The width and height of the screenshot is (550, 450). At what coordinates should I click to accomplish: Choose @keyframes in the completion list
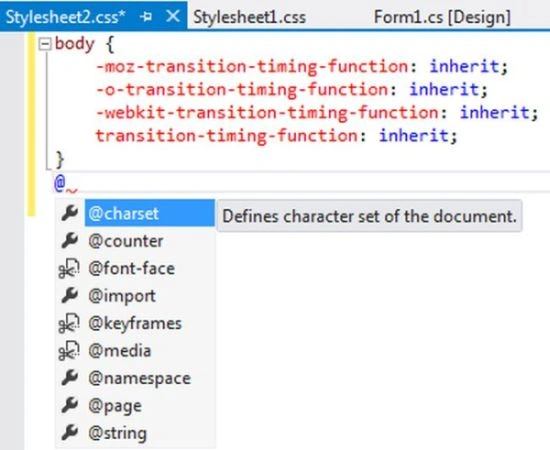point(135,323)
